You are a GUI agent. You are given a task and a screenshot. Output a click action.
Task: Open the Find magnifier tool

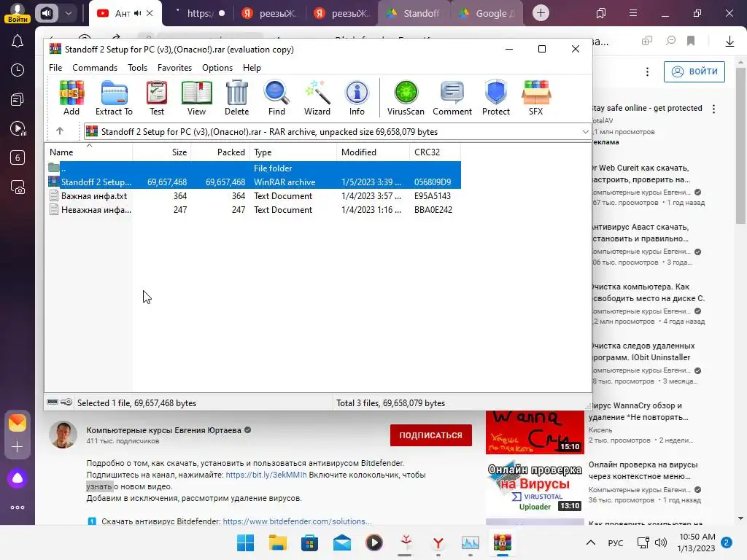click(x=276, y=98)
